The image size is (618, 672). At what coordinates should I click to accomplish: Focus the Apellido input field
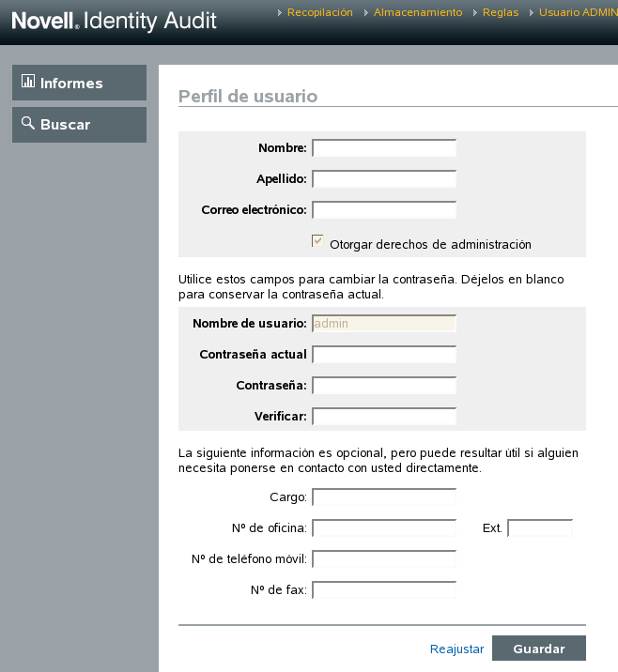[384, 179]
